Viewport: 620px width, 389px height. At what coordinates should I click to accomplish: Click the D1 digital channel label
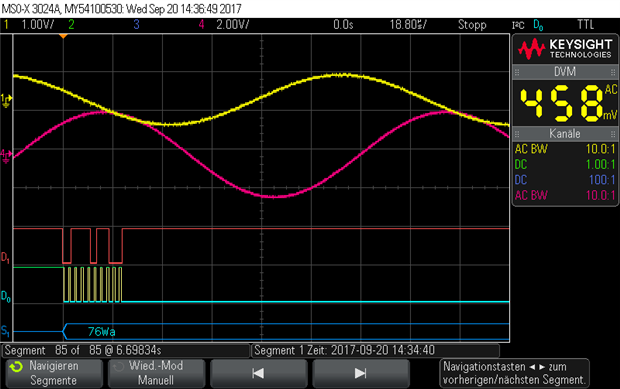pyautogui.click(x=6, y=257)
